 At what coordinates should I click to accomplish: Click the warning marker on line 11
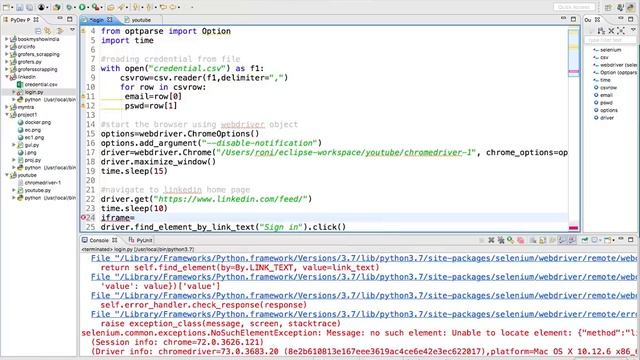click(83, 96)
